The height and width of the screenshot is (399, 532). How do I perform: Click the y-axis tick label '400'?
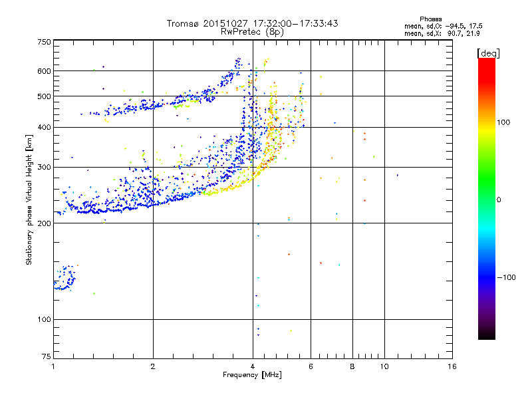[x=44, y=127]
